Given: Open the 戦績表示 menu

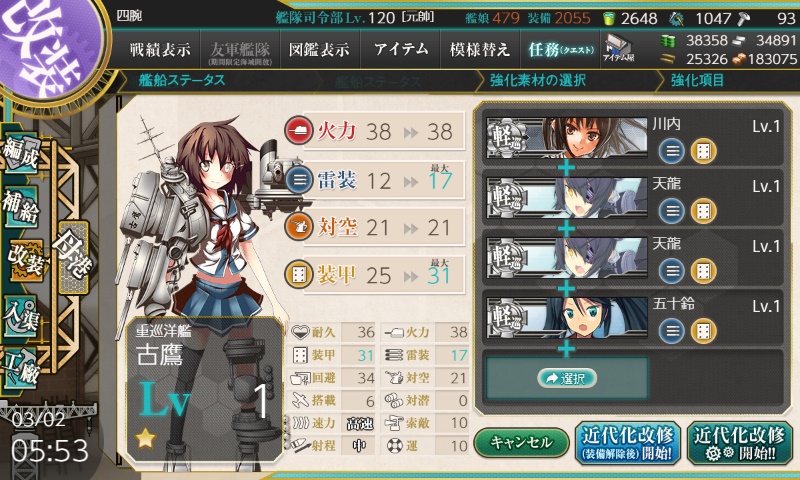Looking at the screenshot, I should click(160, 49).
